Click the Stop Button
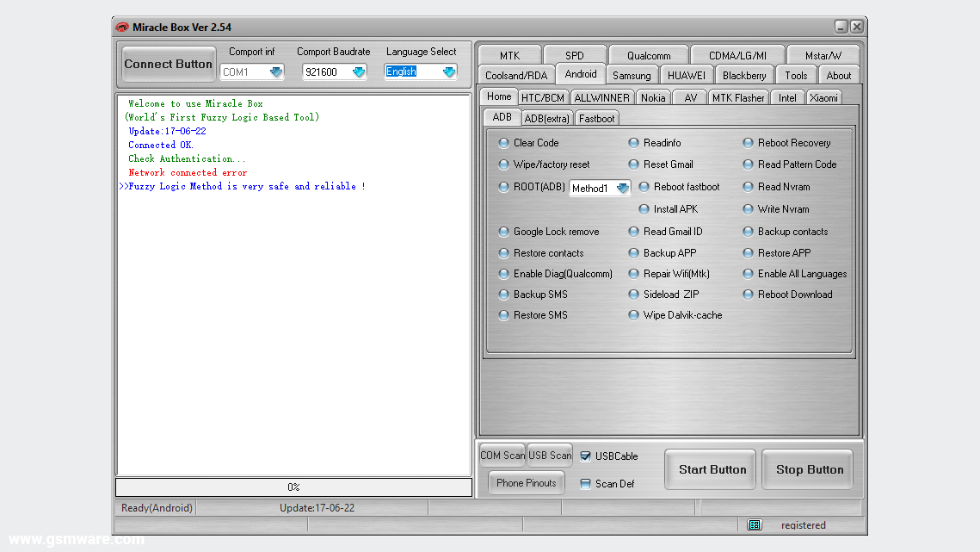 pyautogui.click(x=810, y=469)
